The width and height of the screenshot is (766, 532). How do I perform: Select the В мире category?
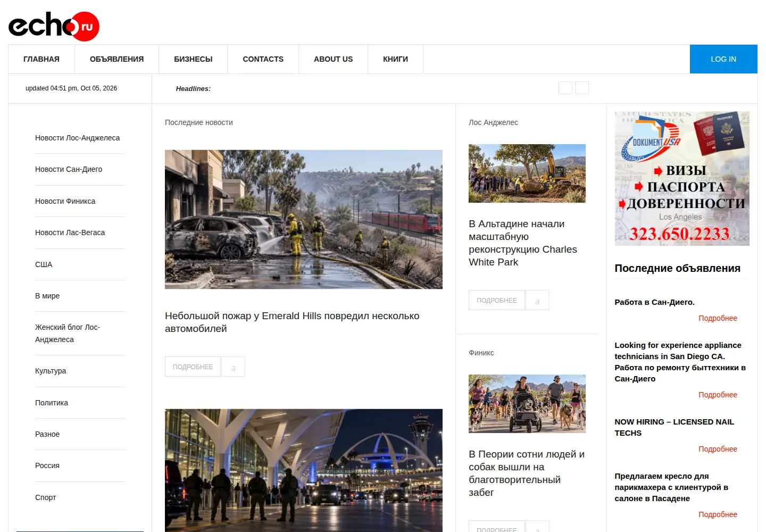pos(47,296)
